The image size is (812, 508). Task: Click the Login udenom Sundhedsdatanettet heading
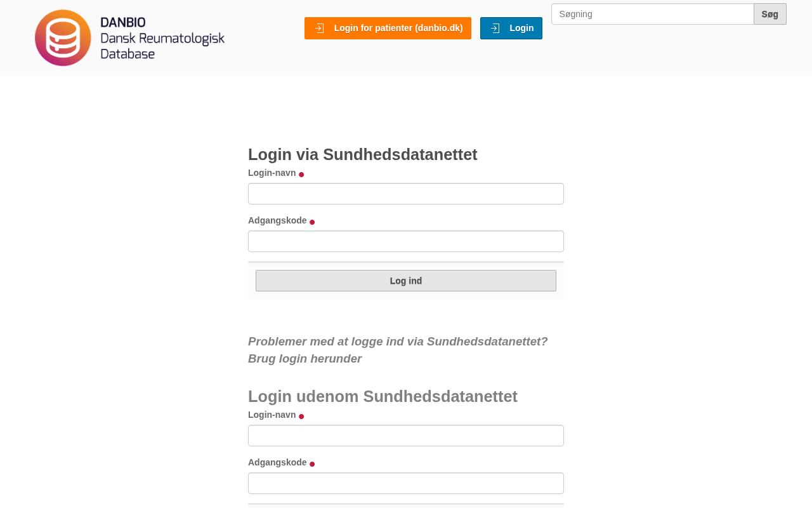[x=383, y=396]
